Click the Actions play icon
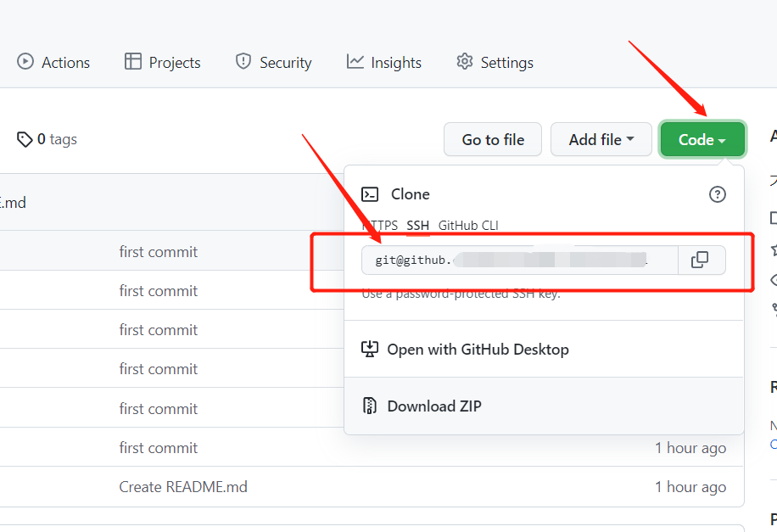The width and height of the screenshot is (777, 532). click(x=25, y=61)
